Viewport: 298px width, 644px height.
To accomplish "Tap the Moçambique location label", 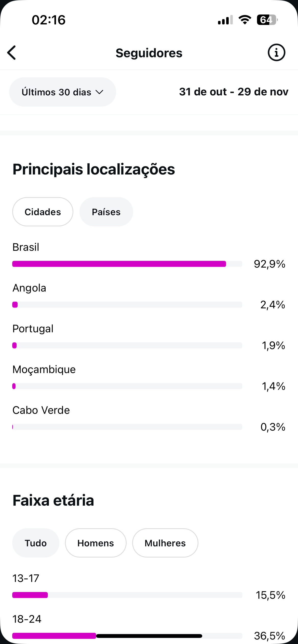I will (44, 369).
